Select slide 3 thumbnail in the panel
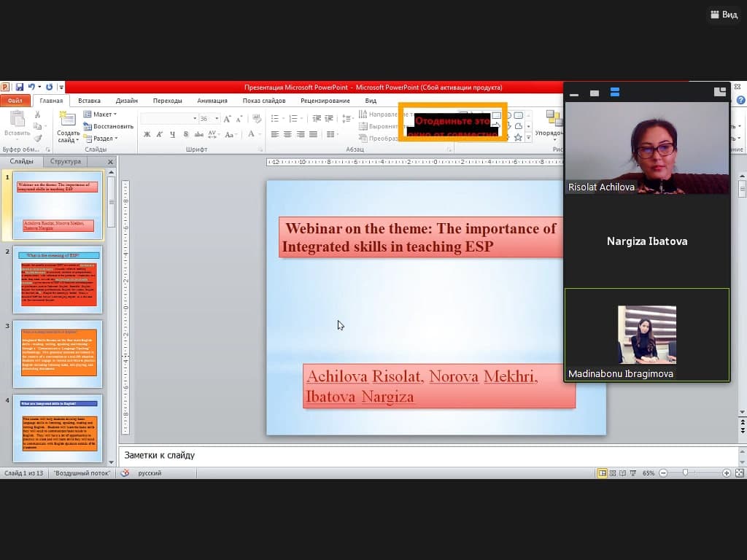The image size is (747, 560). (58, 354)
